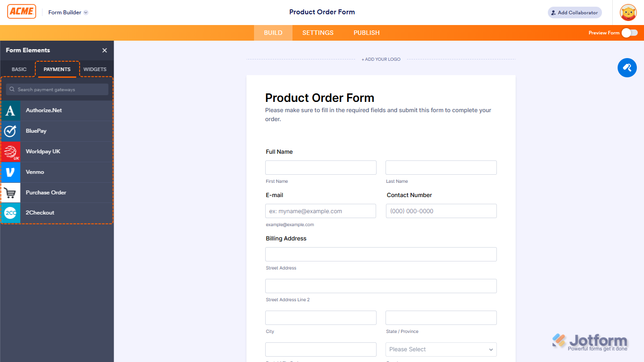Select the 2Checkout logo icon
Viewport: 644px width, 362px height.
(x=10, y=213)
